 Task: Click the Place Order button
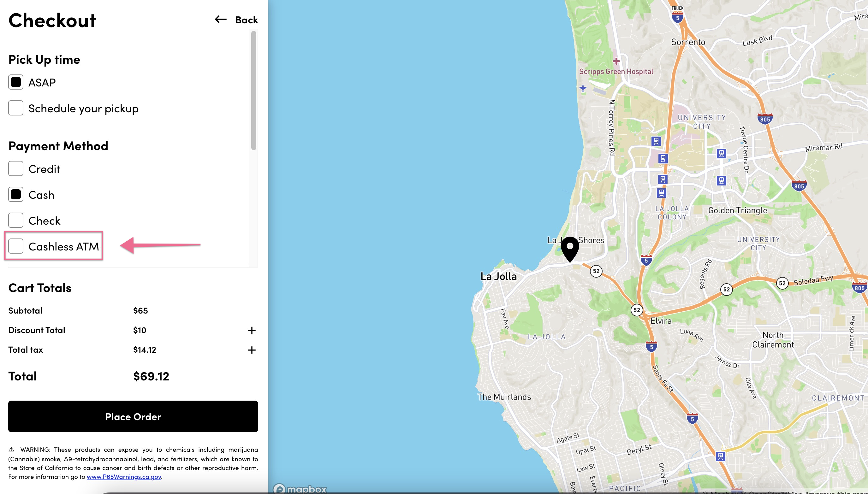[x=133, y=416]
